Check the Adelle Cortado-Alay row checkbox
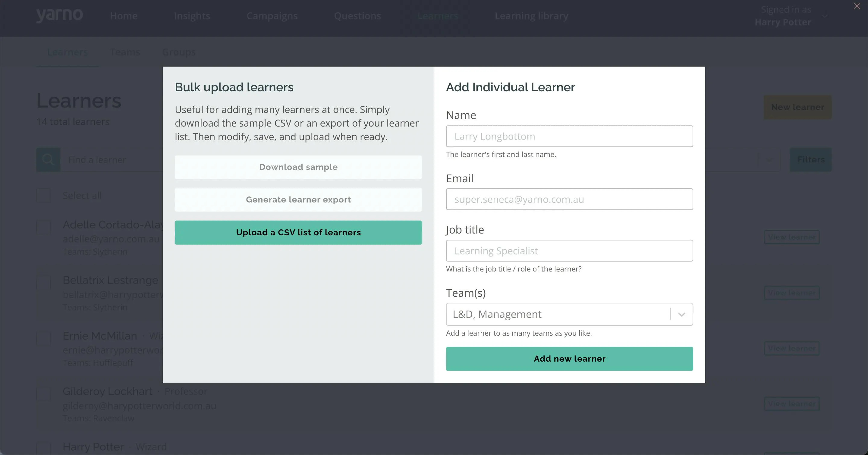The image size is (868, 455). 43,227
